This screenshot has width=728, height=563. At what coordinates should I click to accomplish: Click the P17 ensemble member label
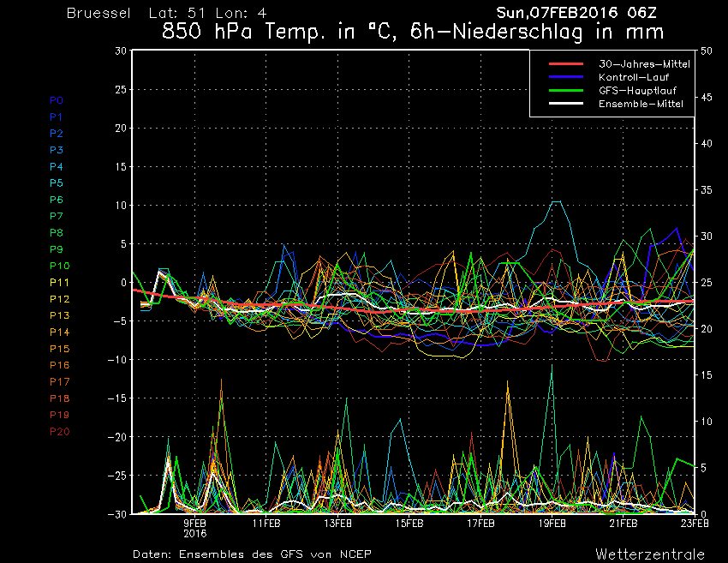60,382
